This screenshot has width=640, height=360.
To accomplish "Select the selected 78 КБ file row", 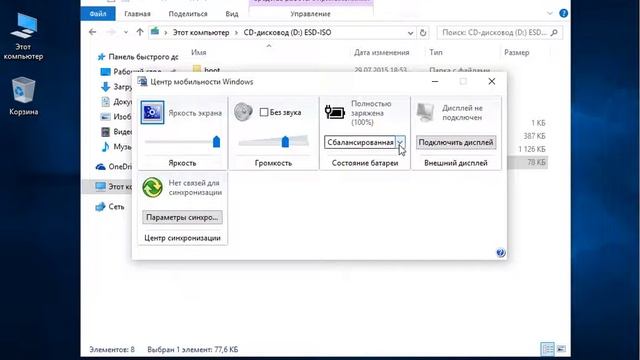I will pyautogui.click(x=527, y=162).
